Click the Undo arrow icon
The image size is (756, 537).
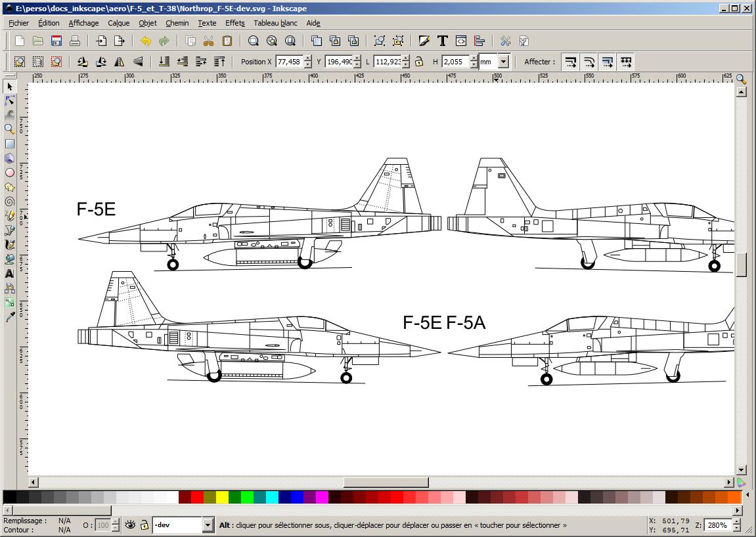point(145,41)
